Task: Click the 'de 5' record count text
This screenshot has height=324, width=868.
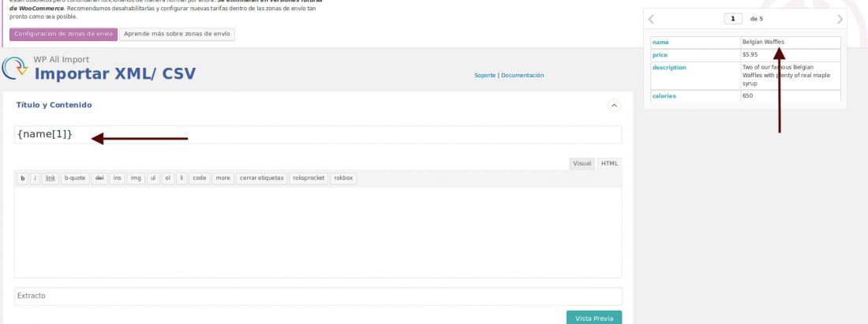Action: point(756,19)
